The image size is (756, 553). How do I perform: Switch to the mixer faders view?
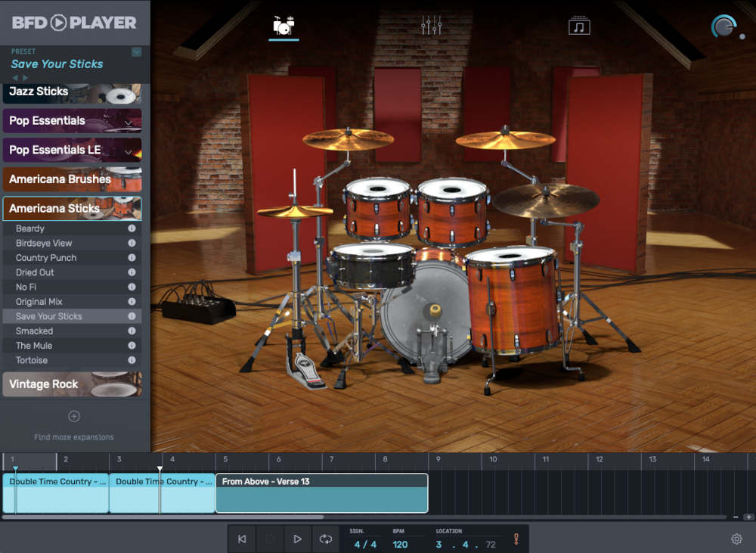tap(431, 25)
